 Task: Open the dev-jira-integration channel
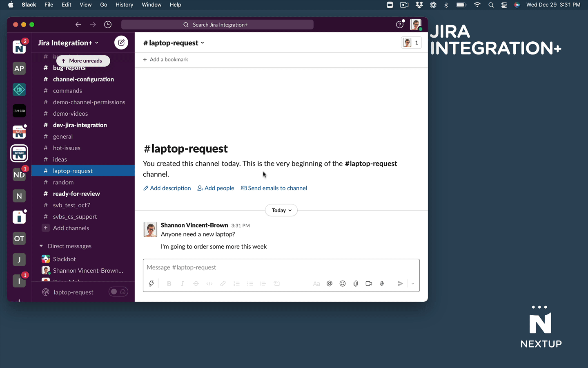(x=83, y=125)
